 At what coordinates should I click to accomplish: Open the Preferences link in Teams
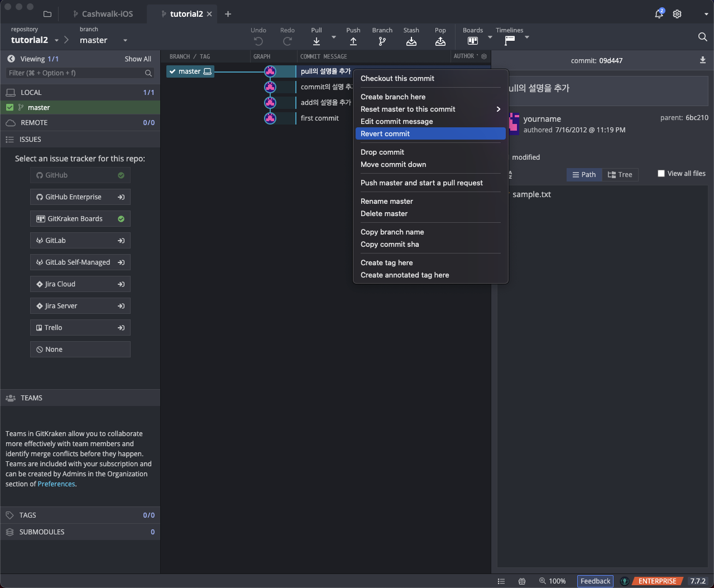[56, 484]
